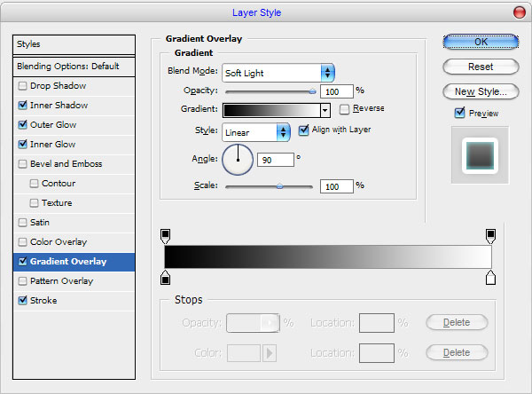532x394 pixels.
Task: Click the Scale slider handle
Action: click(x=279, y=186)
